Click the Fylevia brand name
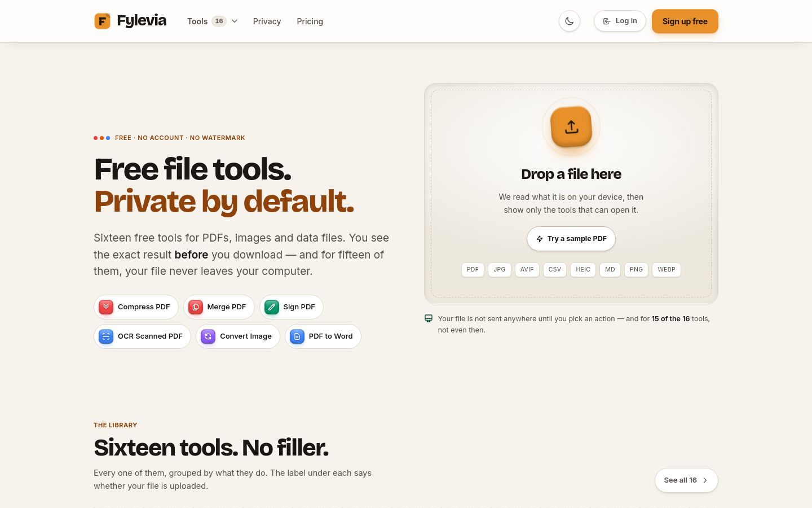Image resolution: width=812 pixels, height=508 pixels. (x=142, y=21)
